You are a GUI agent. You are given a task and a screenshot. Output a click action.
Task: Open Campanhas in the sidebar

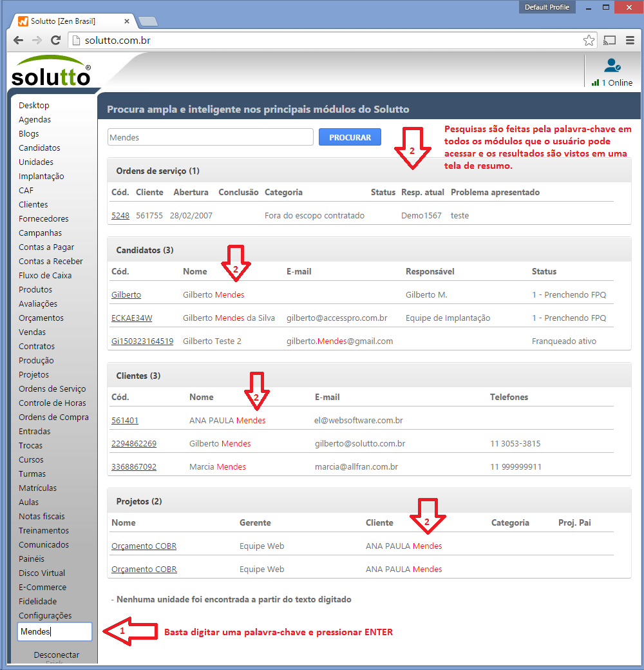point(40,233)
